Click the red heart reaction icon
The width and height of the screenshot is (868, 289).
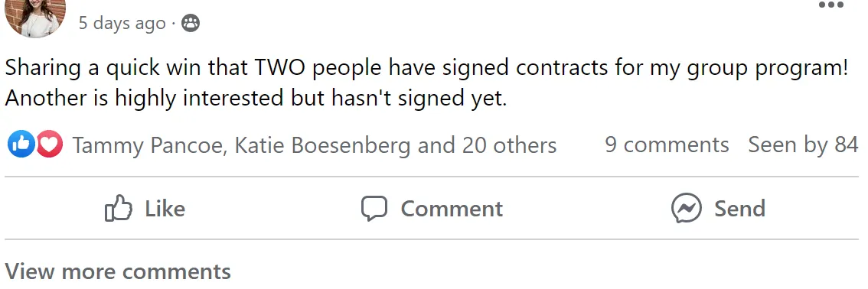(x=49, y=144)
